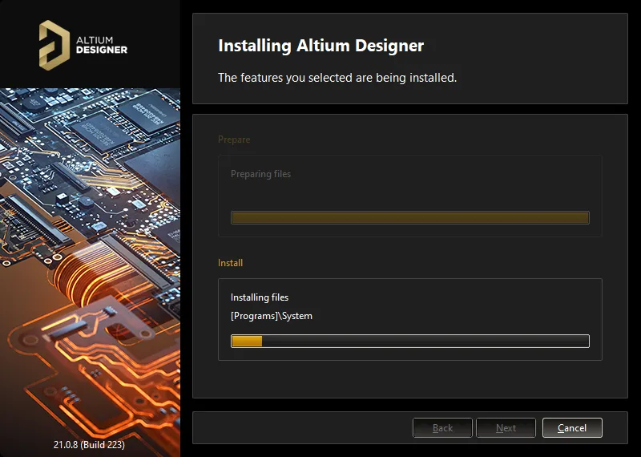Click the disabled Next button
The width and height of the screenshot is (642, 458).
[506, 428]
